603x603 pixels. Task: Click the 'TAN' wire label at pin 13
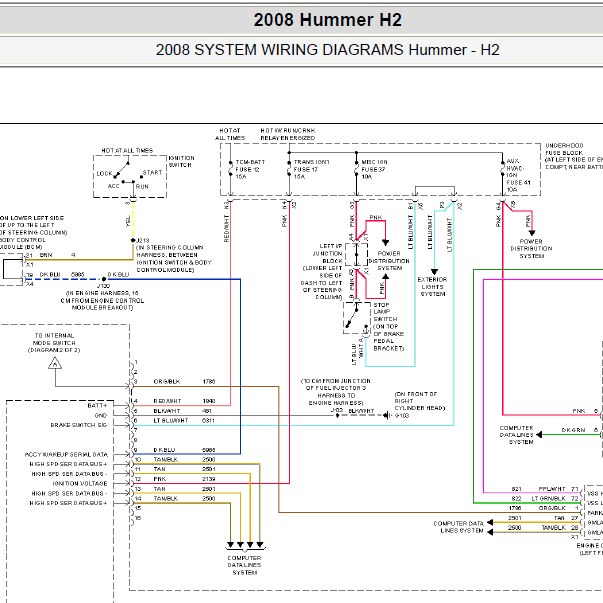pos(159,489)
